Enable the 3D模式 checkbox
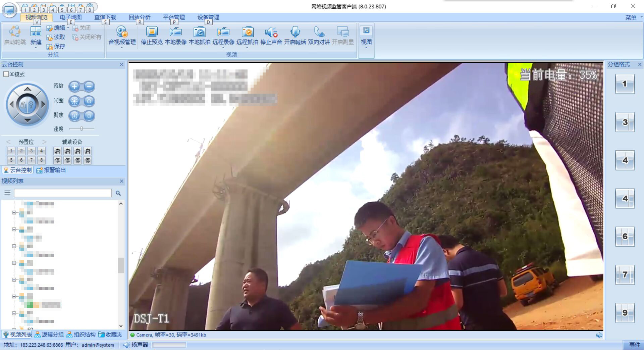This screenshot has width=644, height=350. click(x=6, y=74)
